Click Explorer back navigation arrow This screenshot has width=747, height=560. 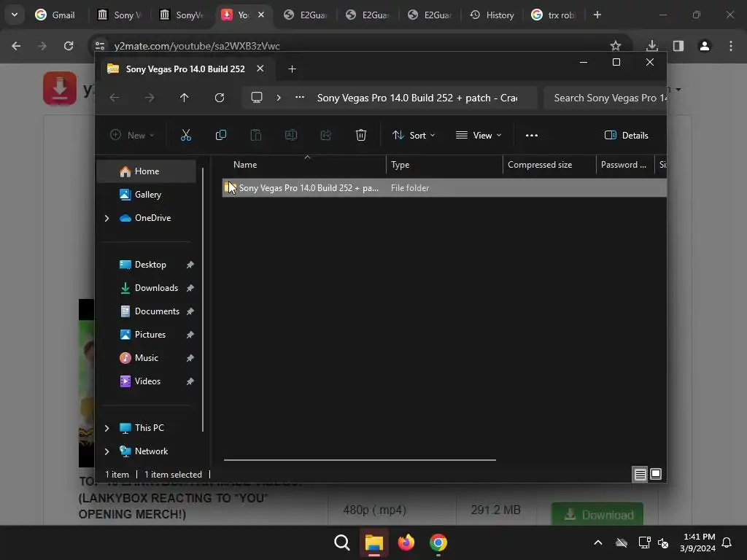coord(115,98)
